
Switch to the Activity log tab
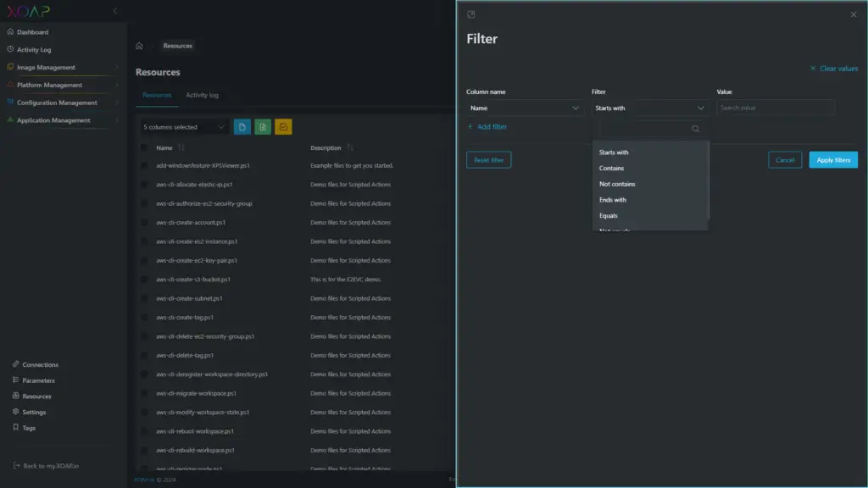[x=202, y=95]
